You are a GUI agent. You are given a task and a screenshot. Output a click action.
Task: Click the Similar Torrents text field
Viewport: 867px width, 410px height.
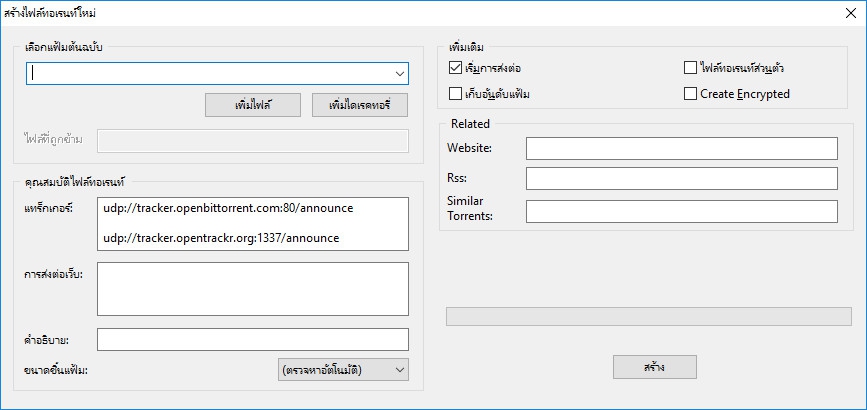click(681, 211)
